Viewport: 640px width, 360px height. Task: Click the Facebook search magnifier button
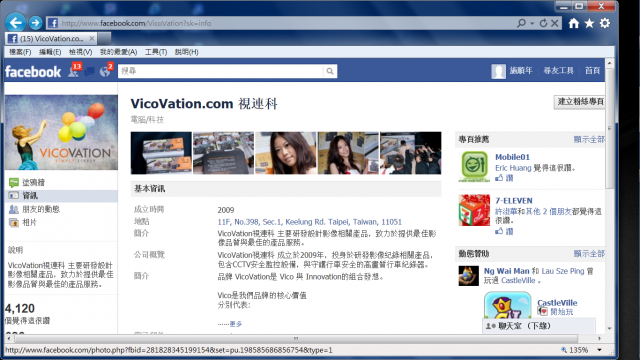(330, 71)
